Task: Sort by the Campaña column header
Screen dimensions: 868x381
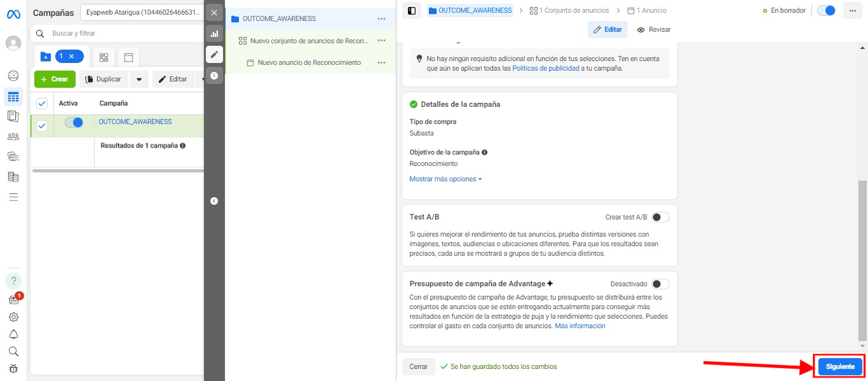Action: tap(114, 103)
